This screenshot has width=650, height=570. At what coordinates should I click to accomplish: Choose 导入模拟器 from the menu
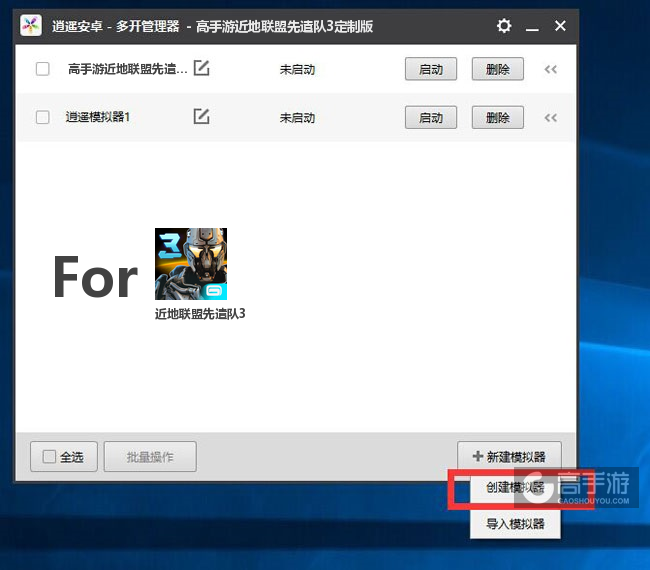[515, 524]
